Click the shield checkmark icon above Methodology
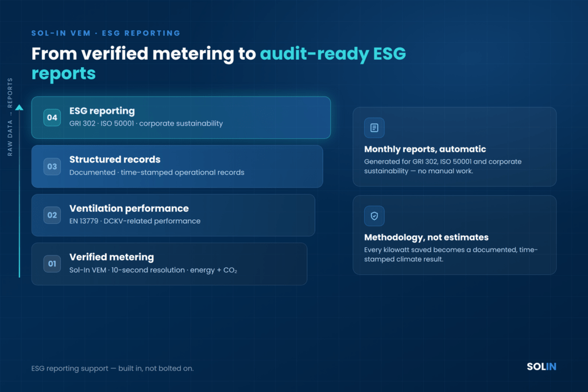The width and height of the screenshot is (588, 392). tap(374, 216)
